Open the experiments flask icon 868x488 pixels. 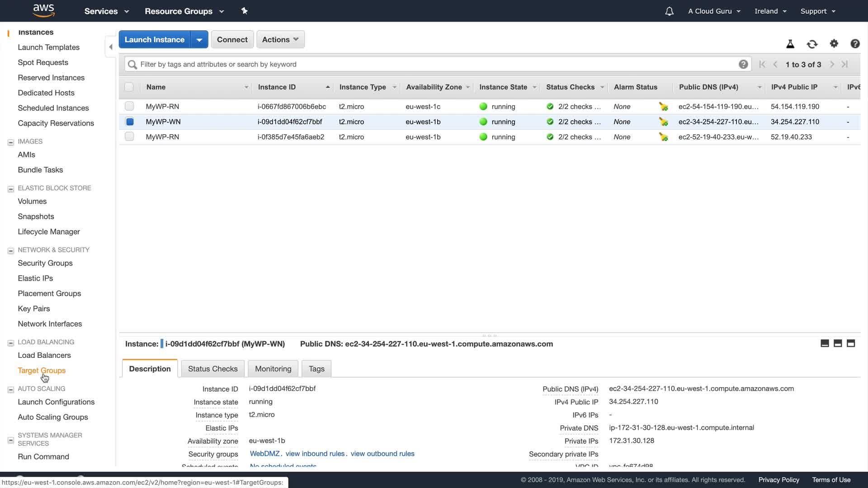790,44
